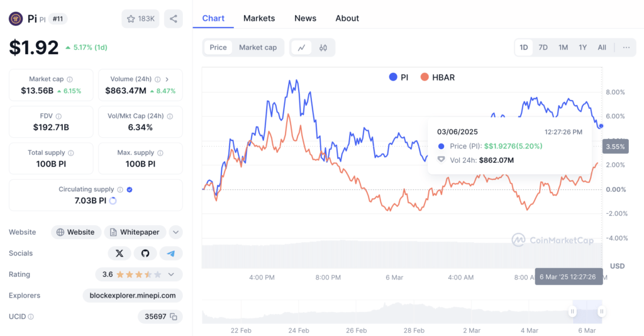Image resolution: width=644 pixels, height=336 pixels.
Task: Set chart range to 1D
Action: click(x=524, y=48)
